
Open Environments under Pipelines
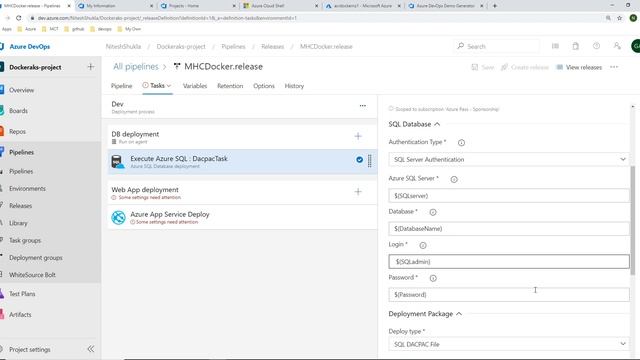(x=27, y=189)
